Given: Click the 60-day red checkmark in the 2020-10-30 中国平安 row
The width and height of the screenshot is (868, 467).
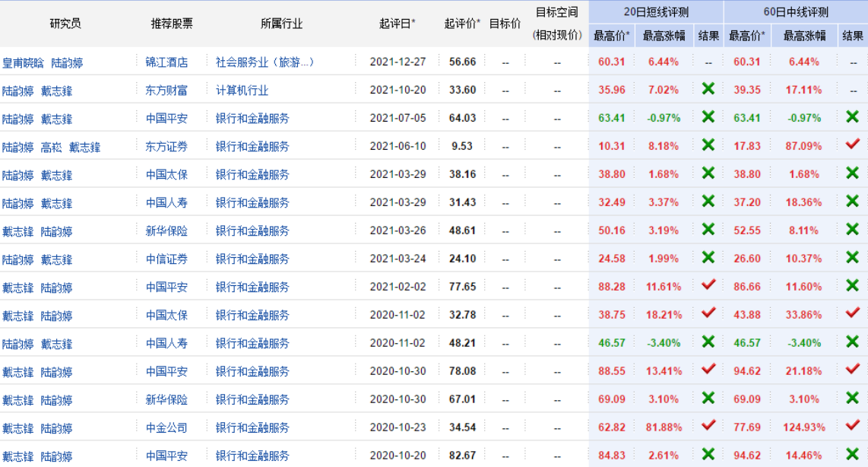Looking at the screenshot, I should (x=852, y=370).
